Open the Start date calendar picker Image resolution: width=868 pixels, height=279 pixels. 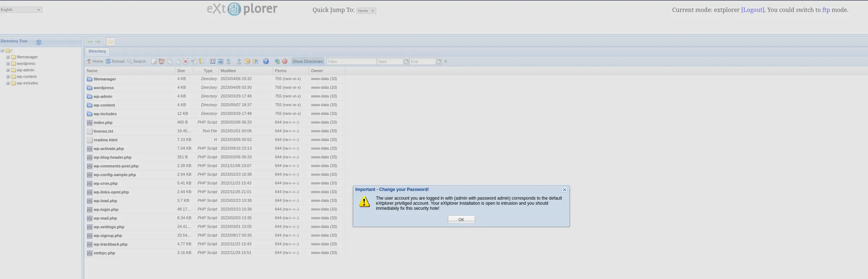[406, 62]
